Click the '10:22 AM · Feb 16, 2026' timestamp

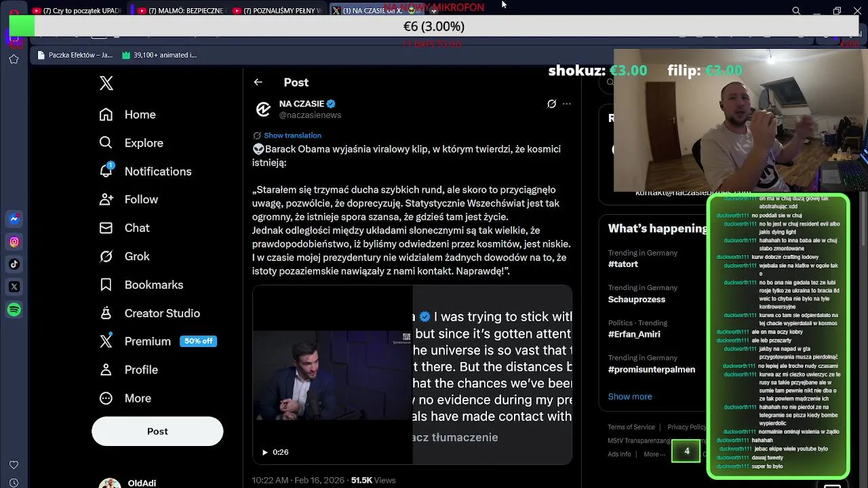tap(298, 480)
